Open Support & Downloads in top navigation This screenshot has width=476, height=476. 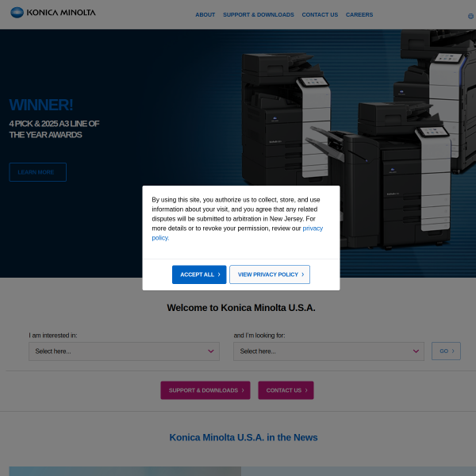click(259, 14)
